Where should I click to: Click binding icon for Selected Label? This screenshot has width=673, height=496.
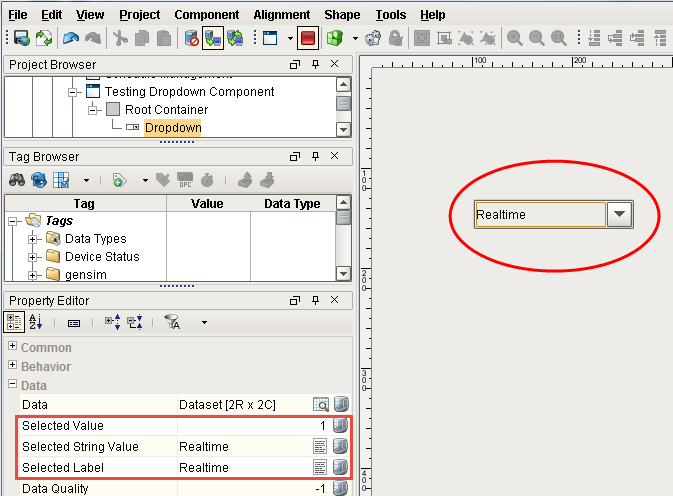click(x=341, y=467)
